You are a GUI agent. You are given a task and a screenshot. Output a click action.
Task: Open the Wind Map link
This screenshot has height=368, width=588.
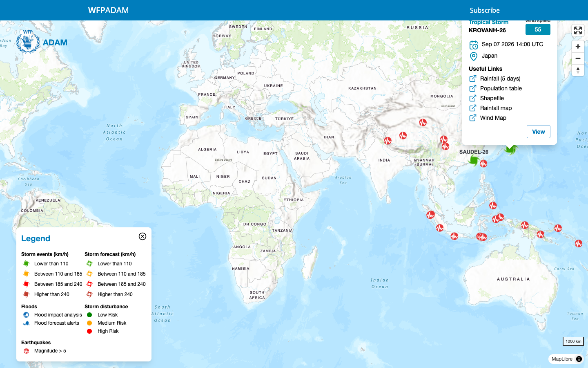click(x=493, y=118)
